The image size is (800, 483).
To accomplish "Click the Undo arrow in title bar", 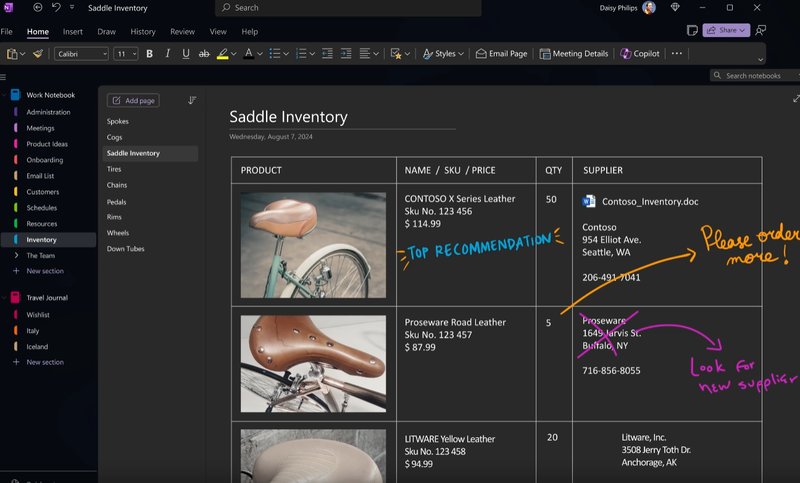I will 56,8.
